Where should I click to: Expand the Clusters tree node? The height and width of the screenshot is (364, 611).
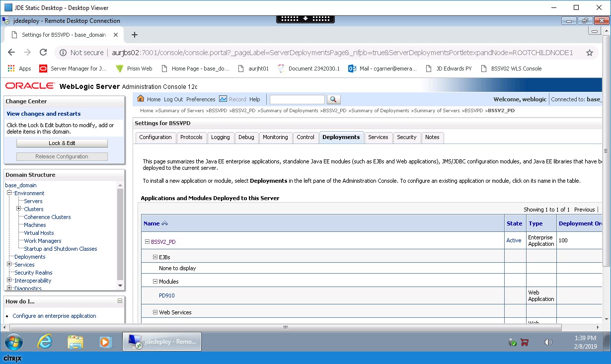click(18, 209)
